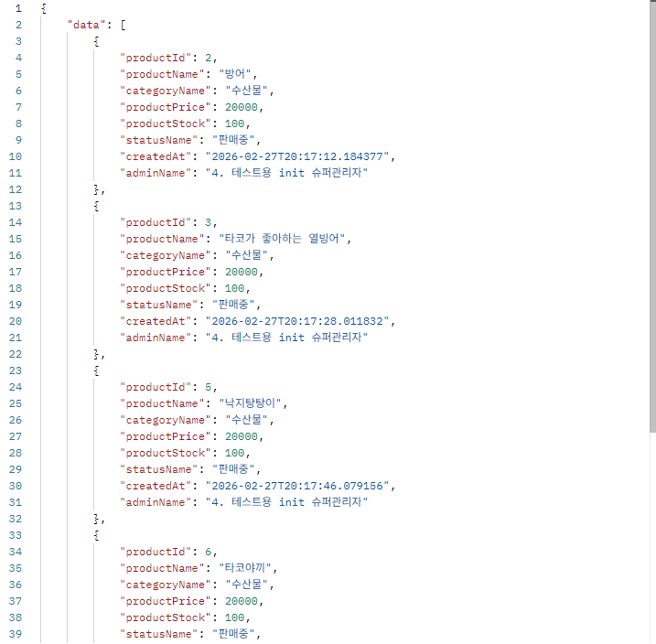Image resolution: width=656 pixels, height=644 pixels.
Task: Select productName "낙지탕탕이"
Action: pos(250,403)
